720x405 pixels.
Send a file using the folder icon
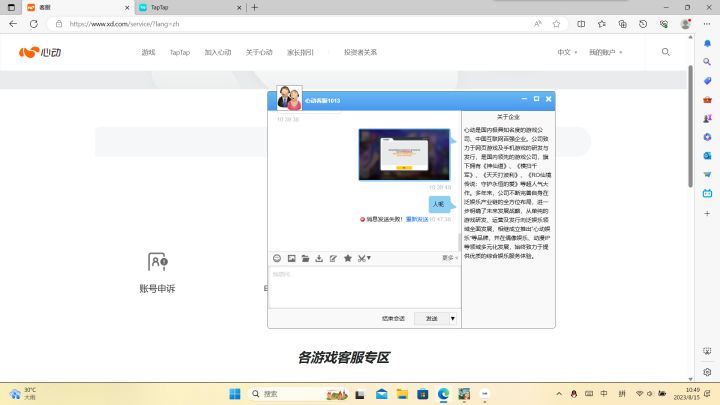(x=305, y=258)
